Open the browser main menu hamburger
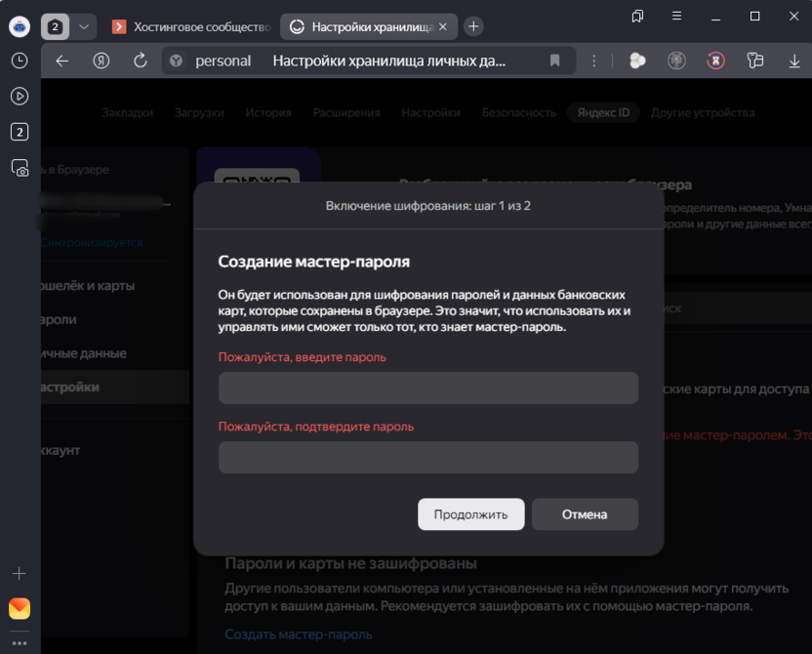812x654 pixels. click(676, 16)
